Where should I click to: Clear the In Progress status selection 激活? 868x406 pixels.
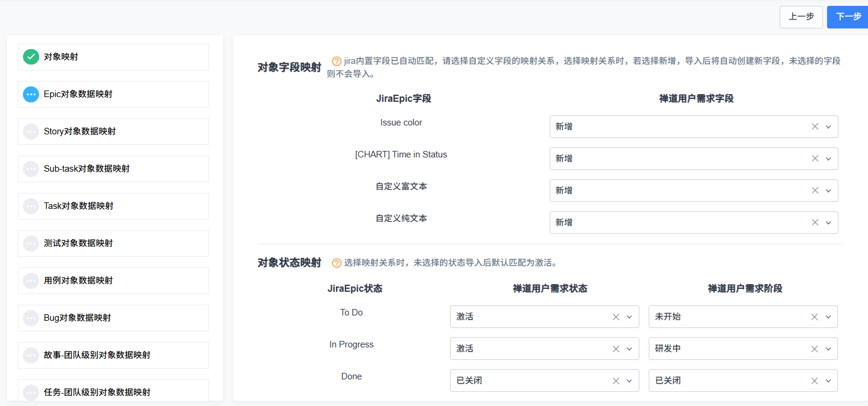616,349
